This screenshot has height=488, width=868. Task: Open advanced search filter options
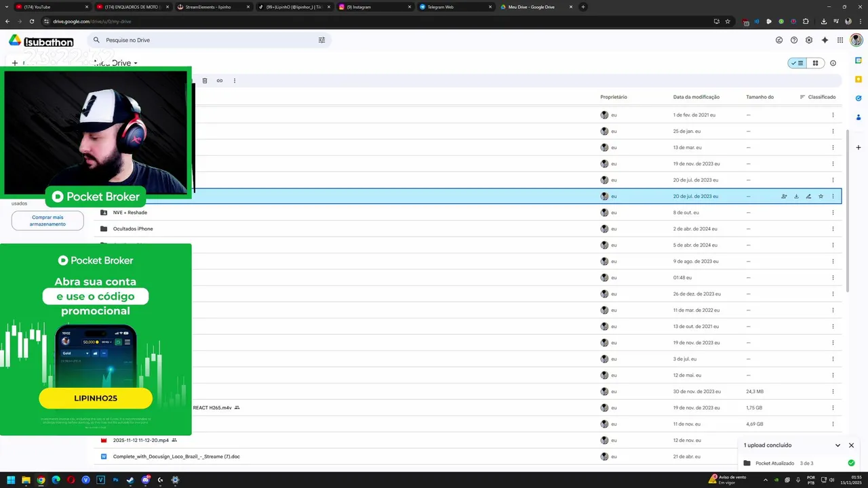(321, 40)
